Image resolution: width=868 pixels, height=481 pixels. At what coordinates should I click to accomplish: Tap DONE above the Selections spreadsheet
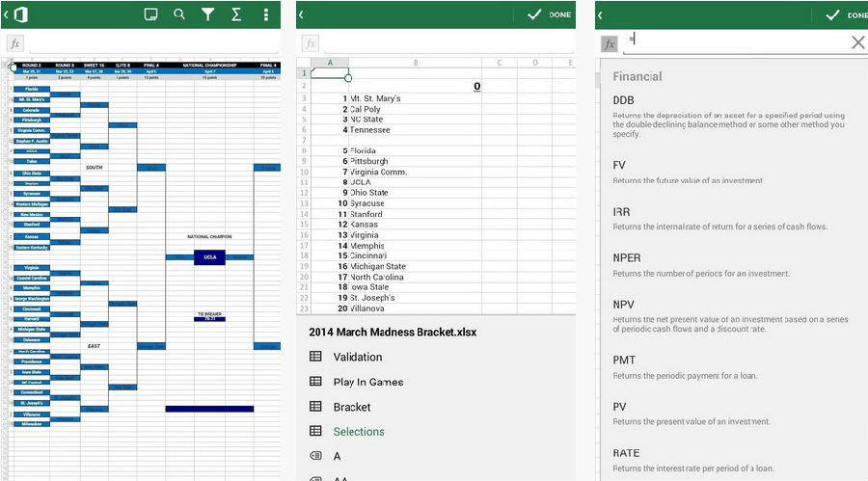point(550,14)
